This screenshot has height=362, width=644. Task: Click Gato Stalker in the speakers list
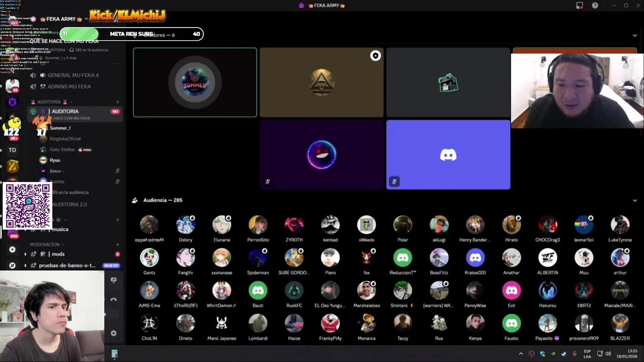tap(62, 150)
